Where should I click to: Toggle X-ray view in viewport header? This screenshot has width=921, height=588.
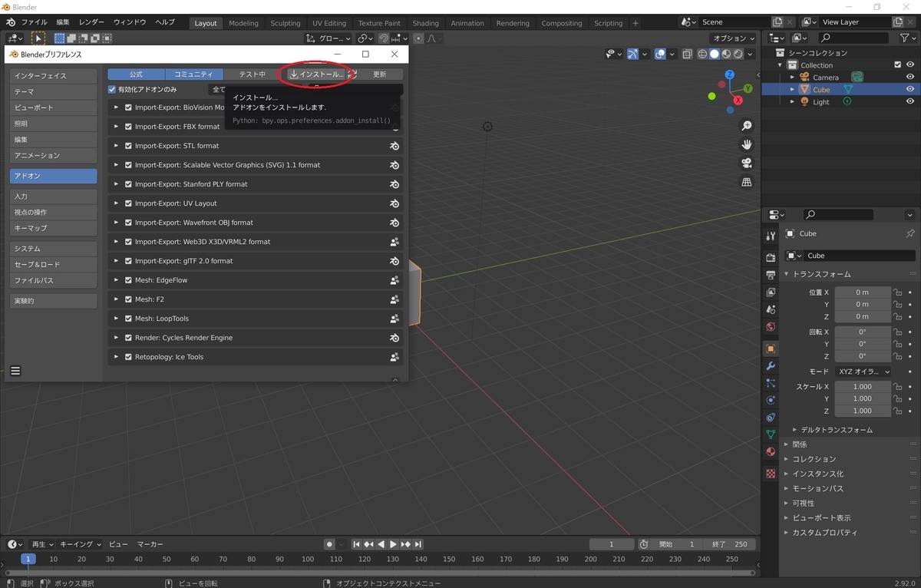pyautogui.click(x=687, y=54)
